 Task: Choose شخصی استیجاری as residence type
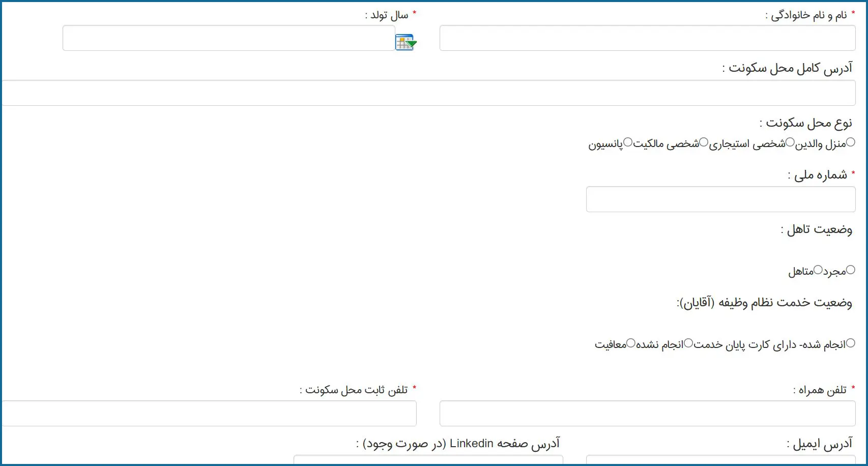pos(790,142)
